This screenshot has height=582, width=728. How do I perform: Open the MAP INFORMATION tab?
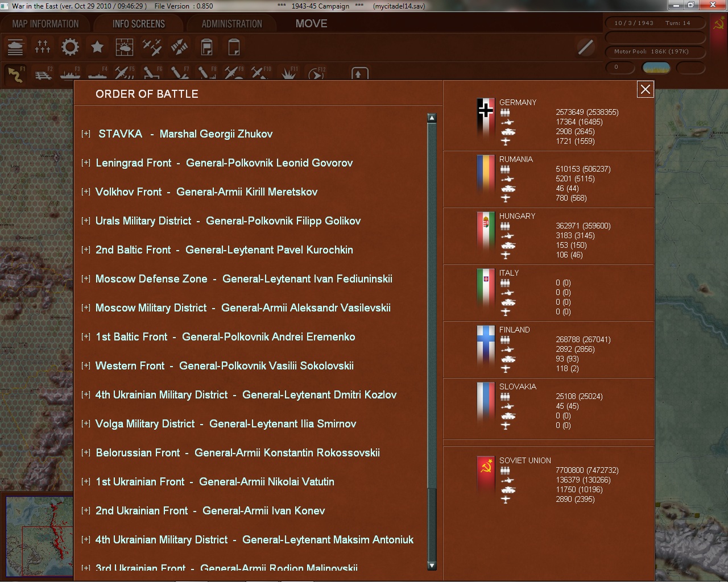[45, 24]
